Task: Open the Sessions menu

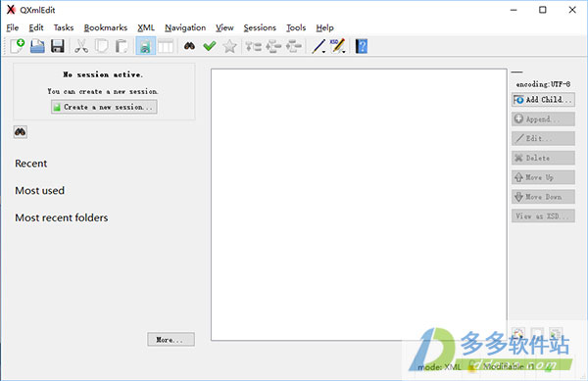Action: [260, 27]
